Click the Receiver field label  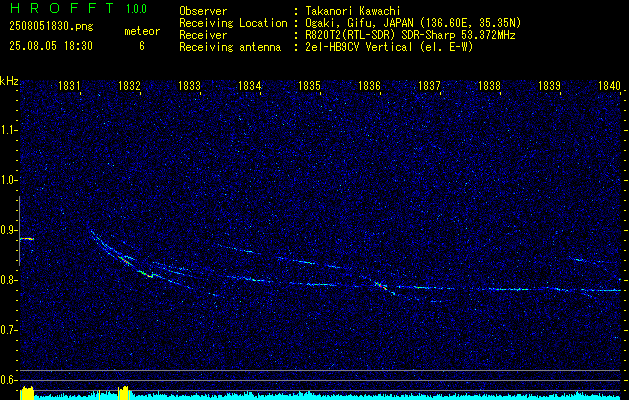pos(203,35)
